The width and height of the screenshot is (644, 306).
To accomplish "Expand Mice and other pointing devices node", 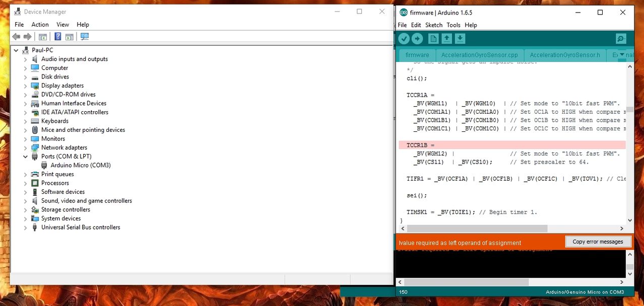I will tap(25, 130).
